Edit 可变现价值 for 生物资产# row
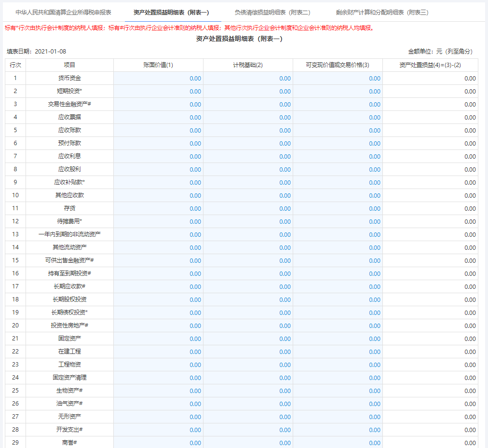The height and width of the screenshot is (448, 488). (x=338, y=391)
